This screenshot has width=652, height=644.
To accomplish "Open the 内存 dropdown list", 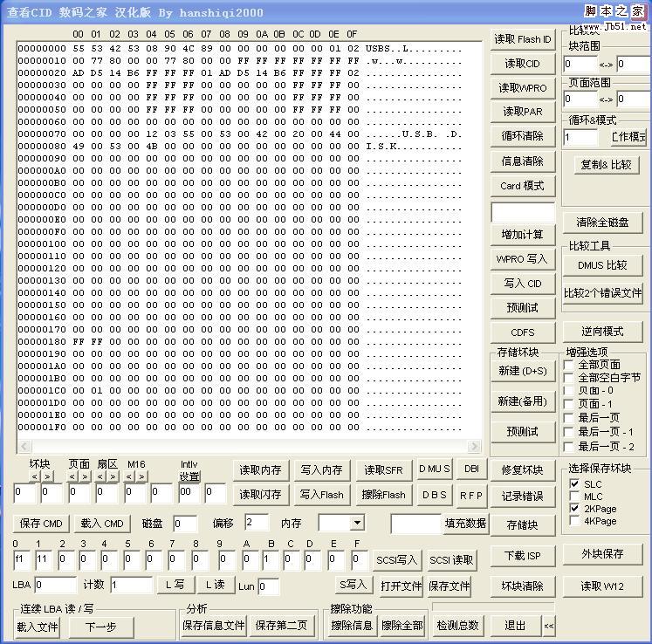I will click(x=357, y=523).
